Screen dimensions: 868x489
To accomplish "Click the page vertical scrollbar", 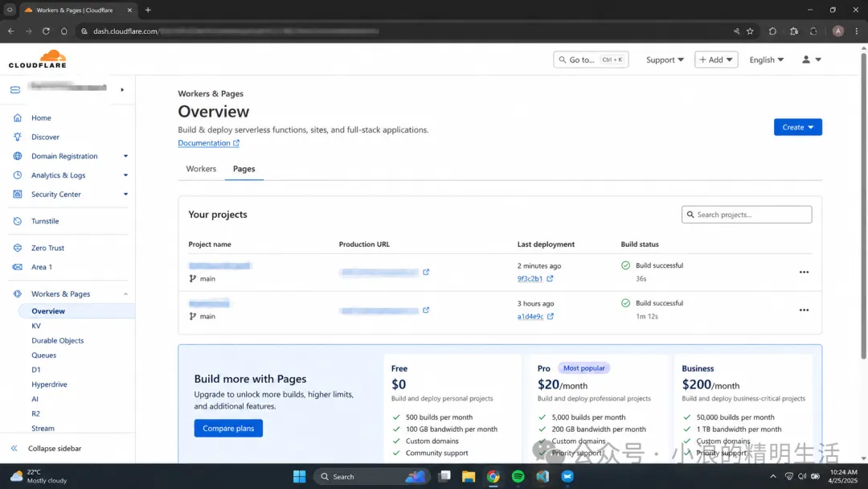I will click(x=863, y=205).
